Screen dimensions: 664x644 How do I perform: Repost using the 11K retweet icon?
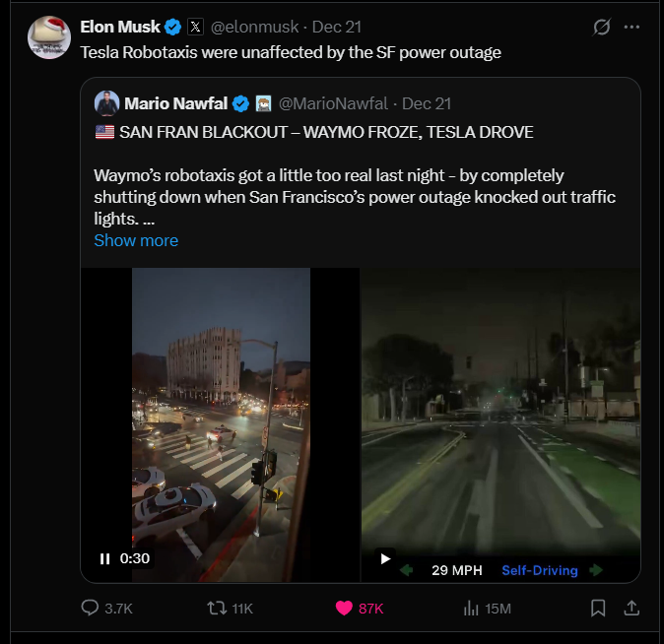[x=217, y=609]
